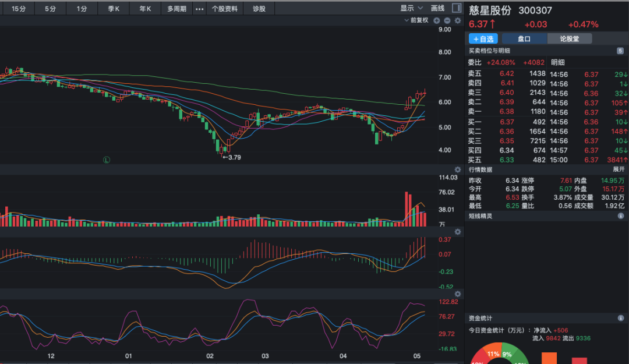The image size is (629, 364).
Task: Open 个股资料 stock information
Action: coord(225,8)
